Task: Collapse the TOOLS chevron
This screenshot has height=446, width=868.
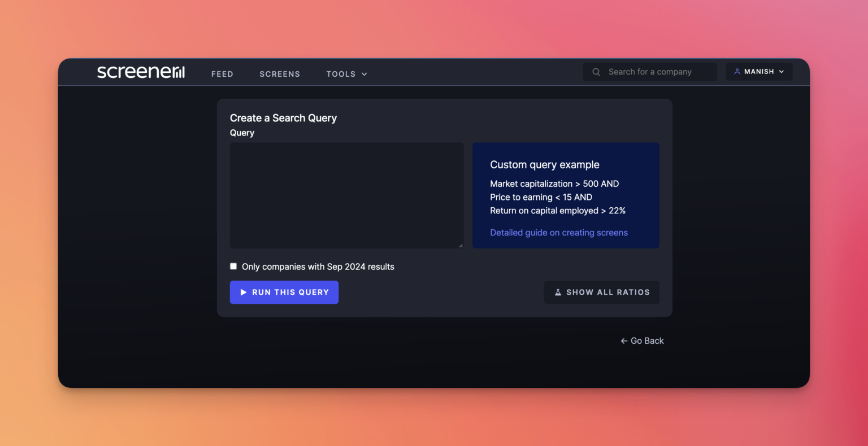Action: [x=364, y=74]
